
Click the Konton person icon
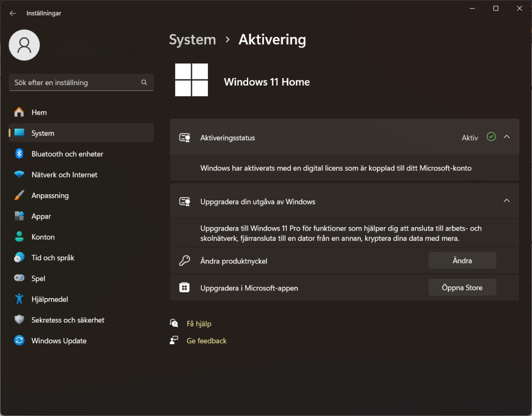click(x=19, y=237)
